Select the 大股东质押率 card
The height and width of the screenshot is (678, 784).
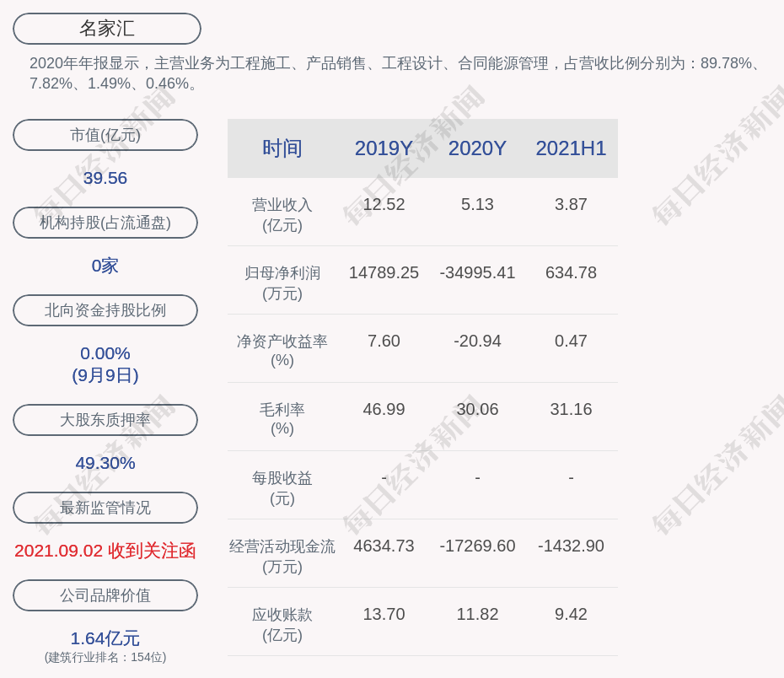coord(105,419)
